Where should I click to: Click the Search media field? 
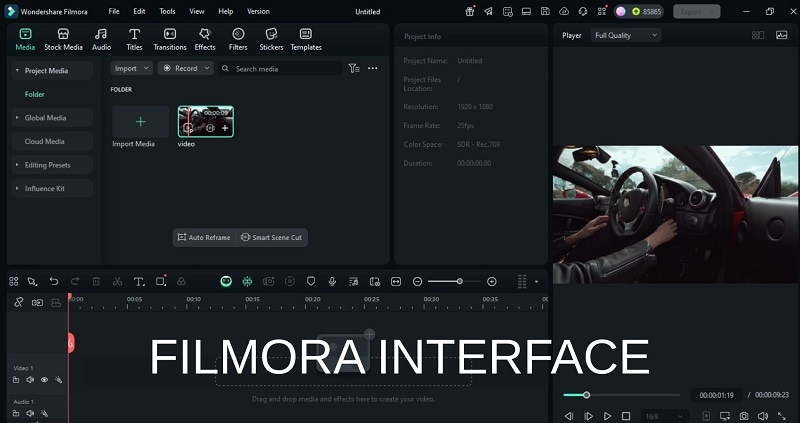pos(281,68)
